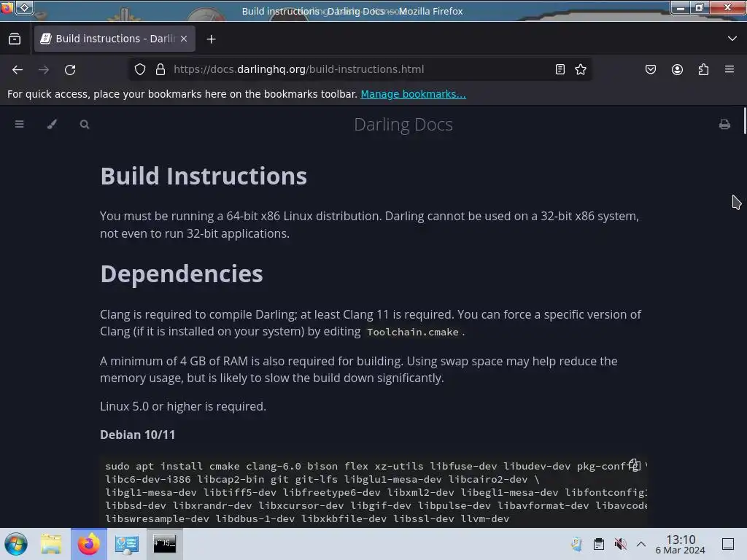
Task: Select the Build instructions tab
Action: [115, 39]
